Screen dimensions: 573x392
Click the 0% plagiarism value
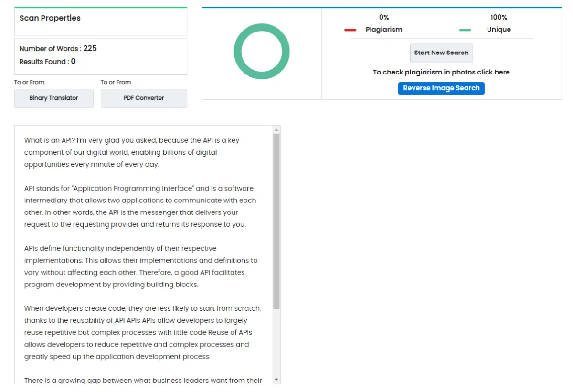[x=384, y=17]
